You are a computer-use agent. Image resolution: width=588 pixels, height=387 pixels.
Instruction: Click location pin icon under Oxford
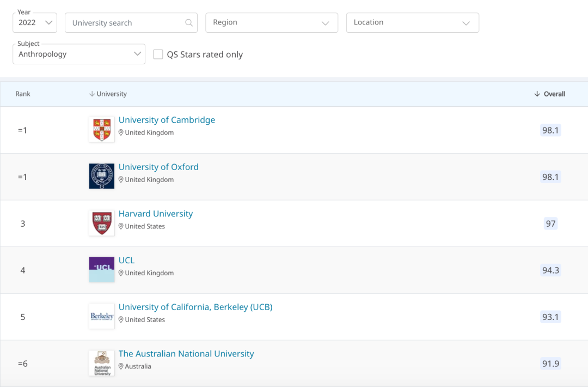(x=121, y=179)
